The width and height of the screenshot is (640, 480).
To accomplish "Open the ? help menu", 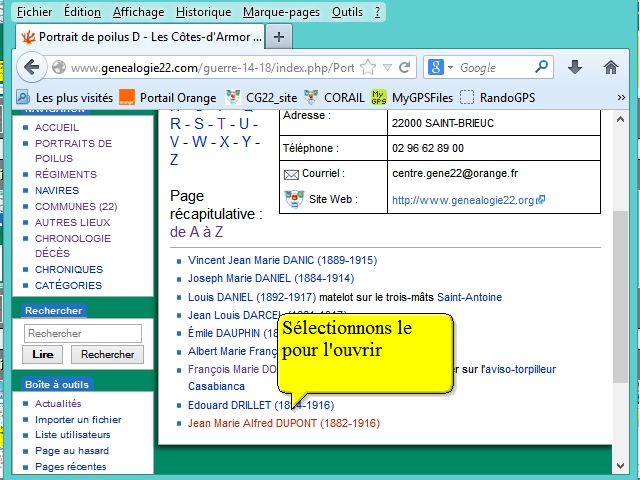I will click(x=378, y=12).
